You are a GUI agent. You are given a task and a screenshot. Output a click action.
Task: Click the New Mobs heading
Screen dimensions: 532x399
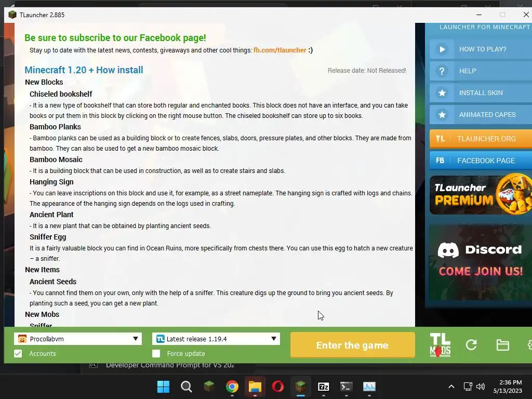pyautogui.click(x=42, y=314)
